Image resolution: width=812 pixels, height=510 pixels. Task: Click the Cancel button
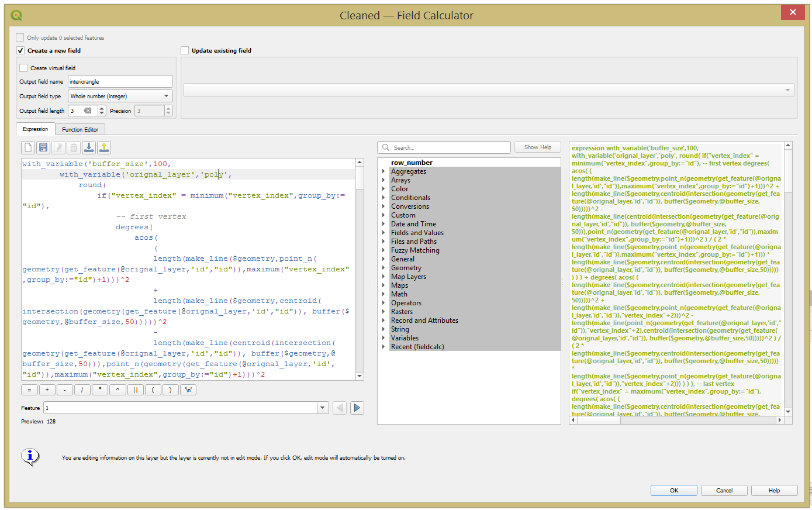724,490
